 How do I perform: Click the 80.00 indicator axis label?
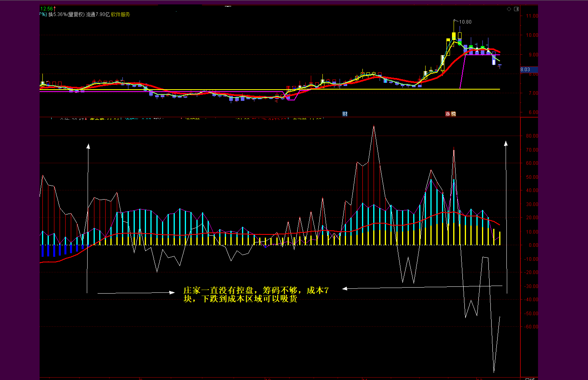[x=532, y=136]
